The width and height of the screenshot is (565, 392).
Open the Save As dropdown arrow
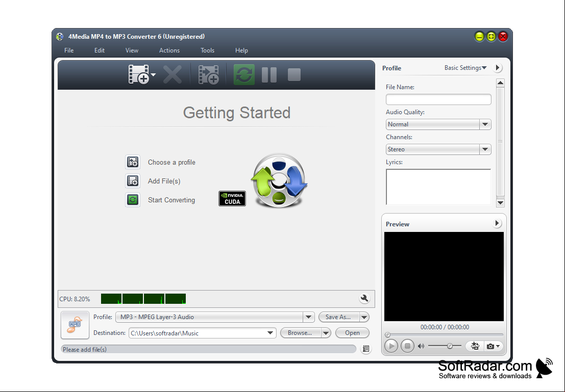[x=364, y=317]
